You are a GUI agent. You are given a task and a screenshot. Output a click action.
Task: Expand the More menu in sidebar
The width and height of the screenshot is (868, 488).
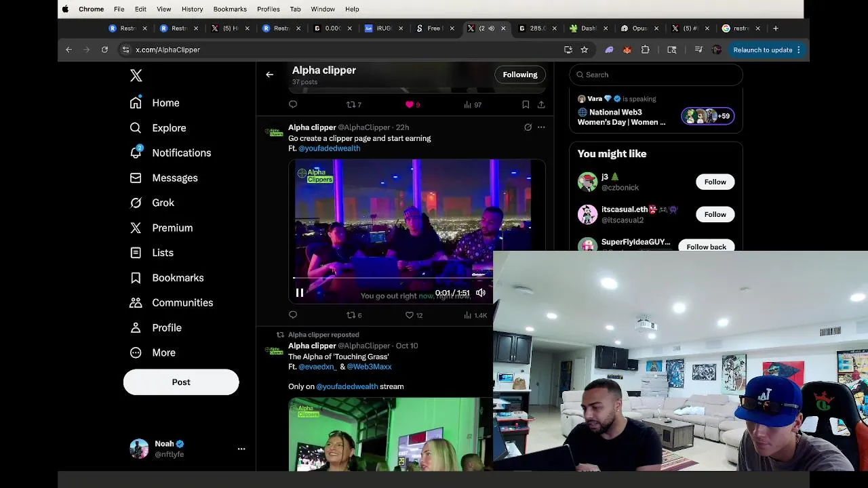(152, 352)
